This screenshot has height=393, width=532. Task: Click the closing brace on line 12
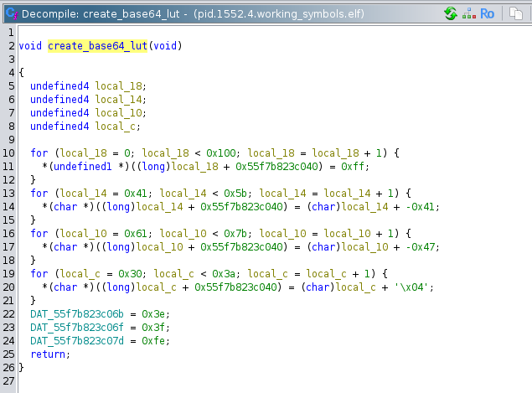[33, 180]
